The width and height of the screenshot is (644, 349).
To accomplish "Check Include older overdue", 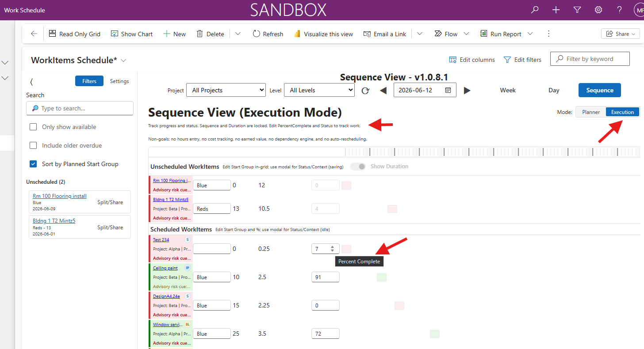I will [33, 145].
